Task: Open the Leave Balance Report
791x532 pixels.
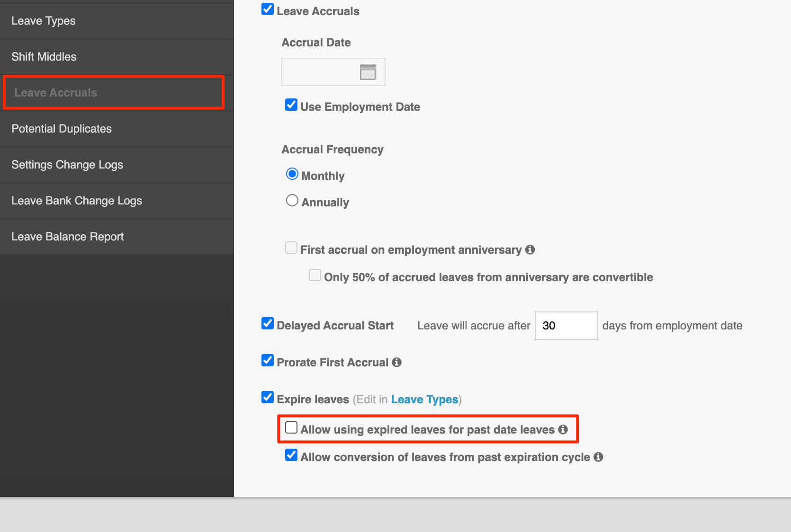Action: (x=67, y=237)
